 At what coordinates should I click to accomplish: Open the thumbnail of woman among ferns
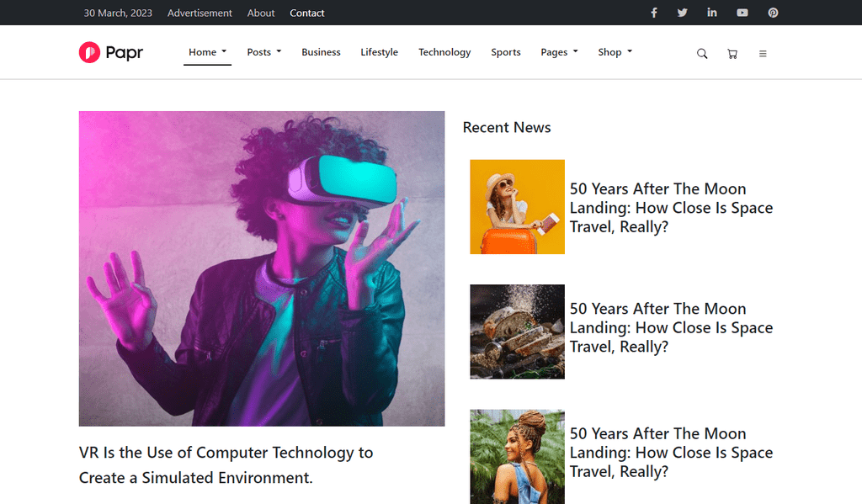click(518, 457)
